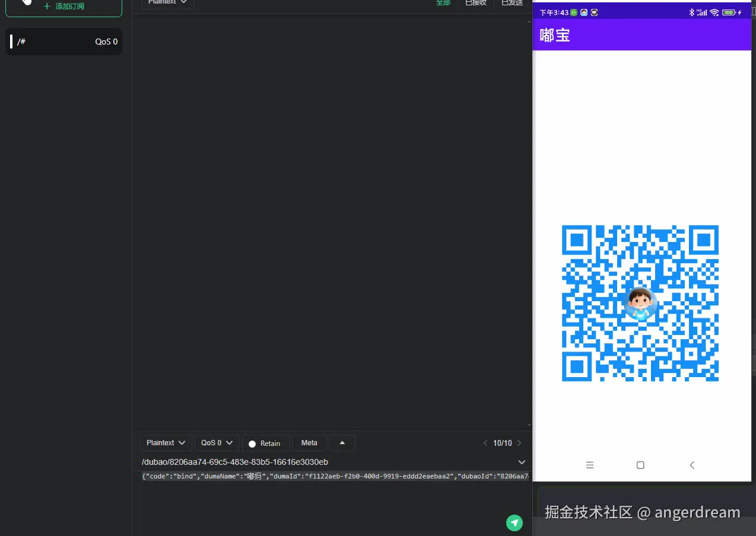
Task: Collapse the publish panel with the up-triangle button
Action: 342,443
